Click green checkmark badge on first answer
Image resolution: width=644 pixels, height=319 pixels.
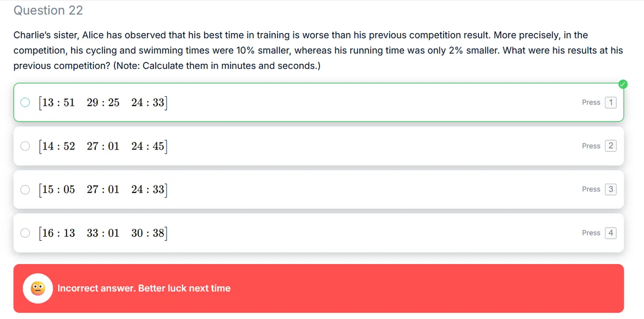pos(623,84)
